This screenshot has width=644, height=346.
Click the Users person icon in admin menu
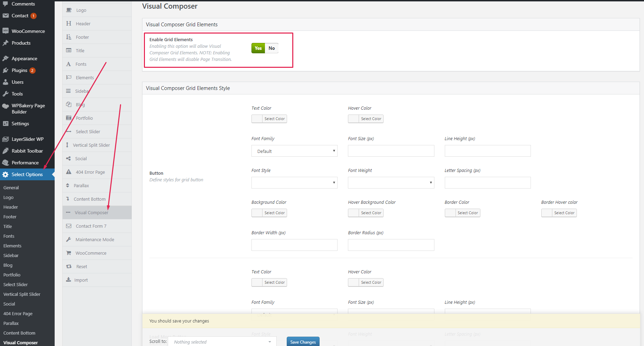pos(6,82)
